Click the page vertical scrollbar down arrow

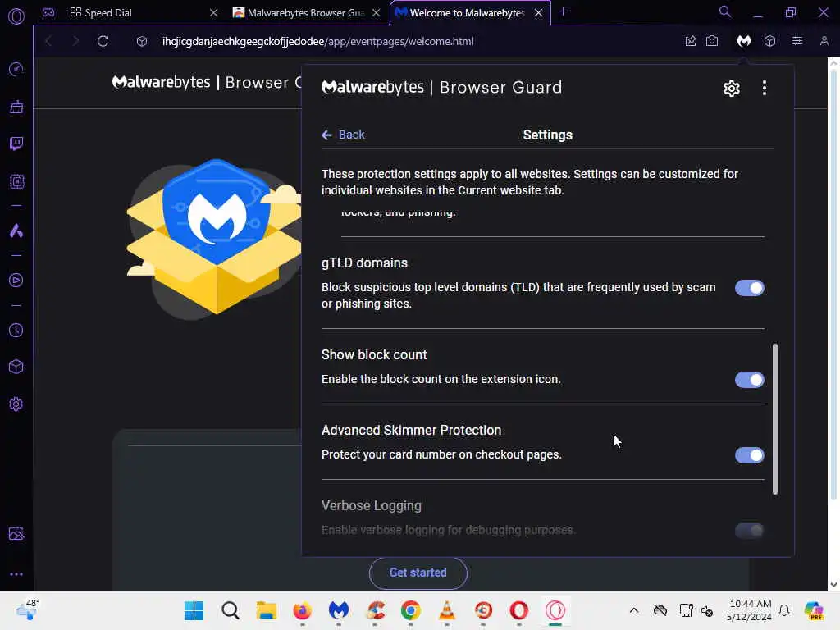point(833,584)
